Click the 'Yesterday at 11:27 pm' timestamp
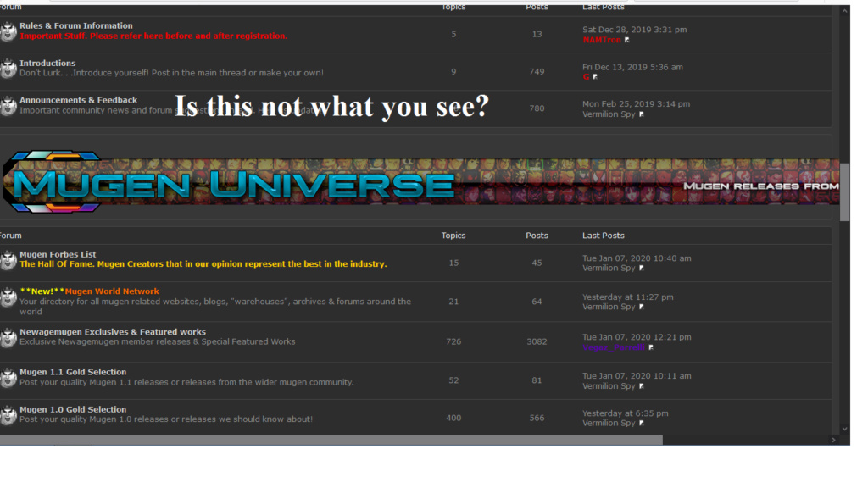868x488 pixels. click(x=628, y=297)
